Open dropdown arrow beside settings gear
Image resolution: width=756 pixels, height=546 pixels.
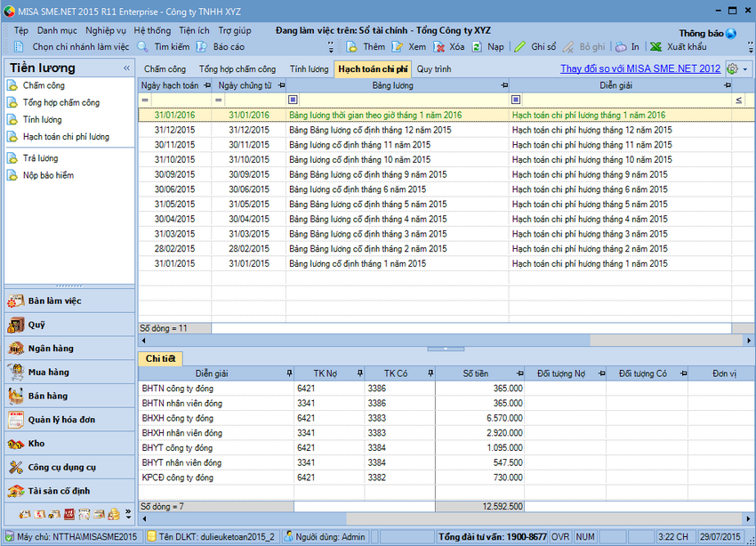[x=745, y=69]
